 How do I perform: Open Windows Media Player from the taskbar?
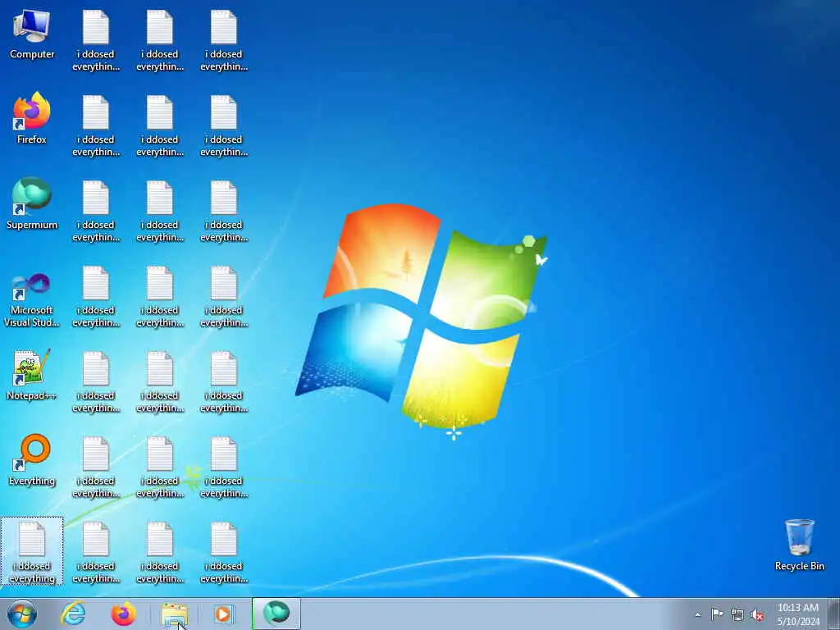pyautogui.click(x=224, y=614)
